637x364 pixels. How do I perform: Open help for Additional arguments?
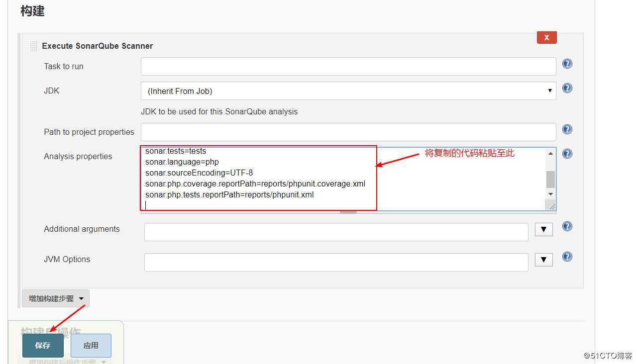tap(567, 226)
